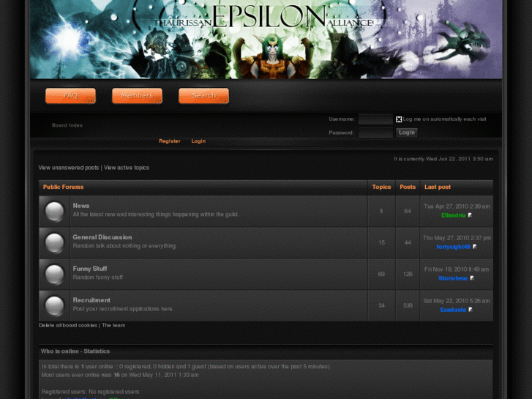This screenshot has width=532, height=399.
Task: Click Recruitment posts count 339
Action: [408, 305]
